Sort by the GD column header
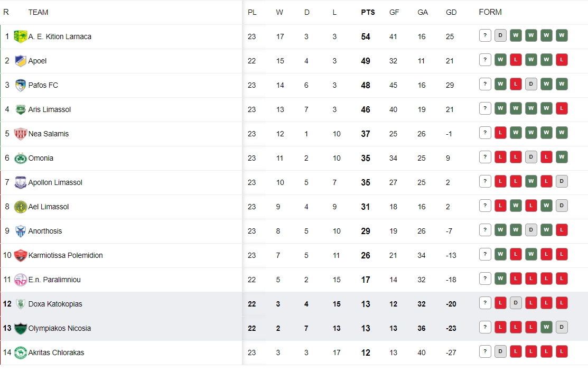 pos(451,12)
